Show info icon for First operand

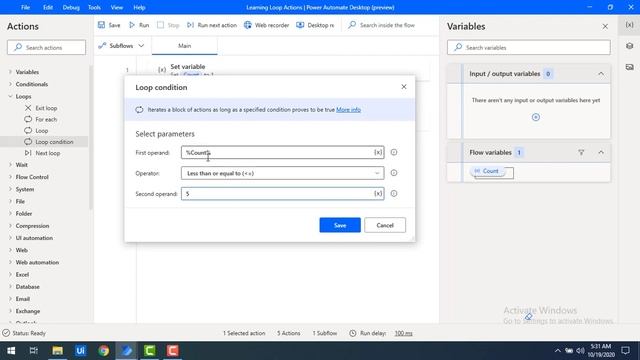(x=394, y=152)
